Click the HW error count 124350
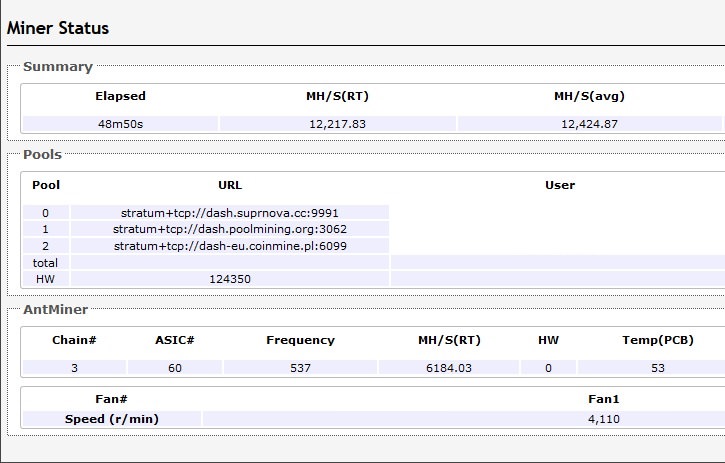 pos(230,279)
